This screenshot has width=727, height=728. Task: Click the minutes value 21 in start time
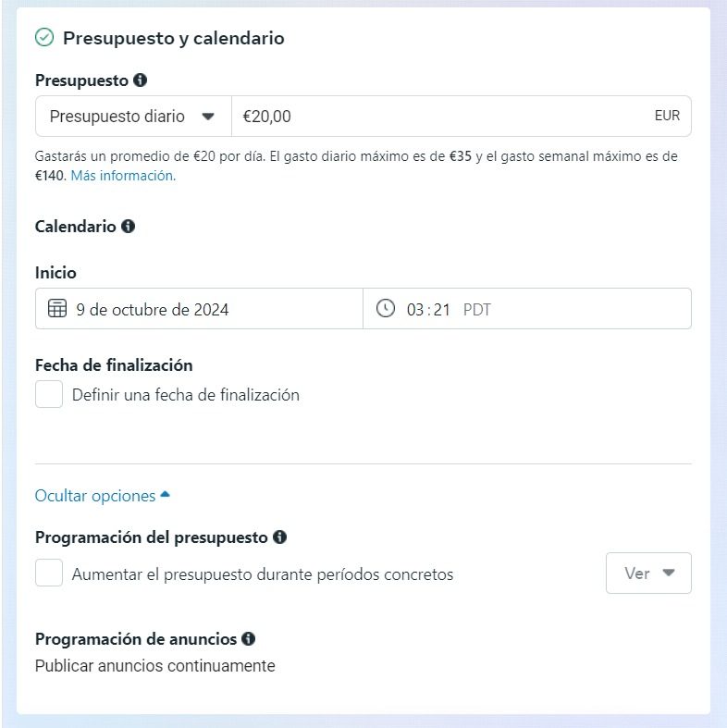(x=441, y=310)
